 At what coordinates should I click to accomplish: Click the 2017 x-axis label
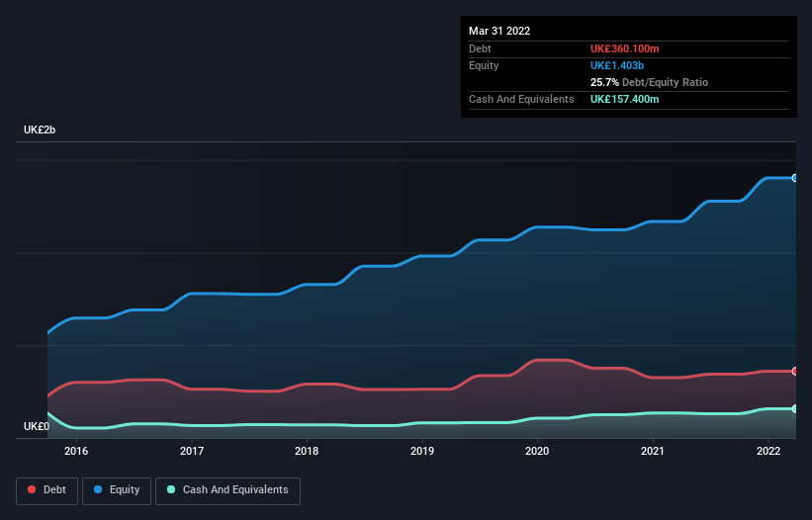(192, 451)
